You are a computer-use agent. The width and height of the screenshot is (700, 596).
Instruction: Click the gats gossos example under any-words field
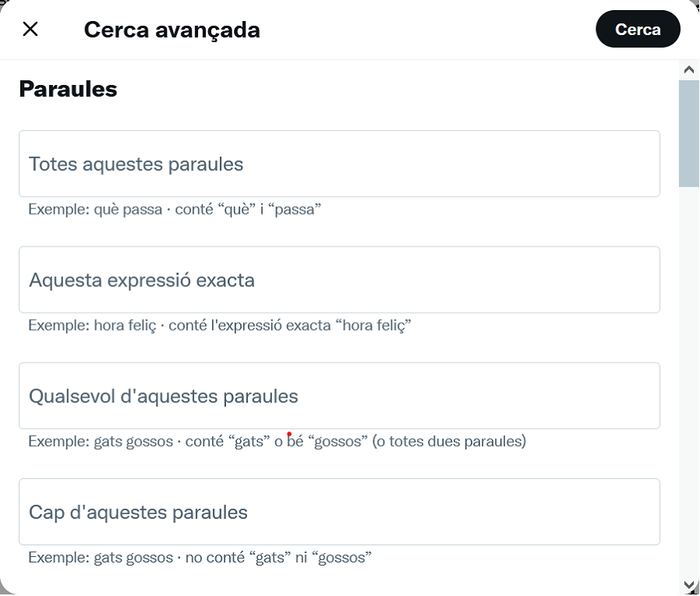[x=277, y=441]
